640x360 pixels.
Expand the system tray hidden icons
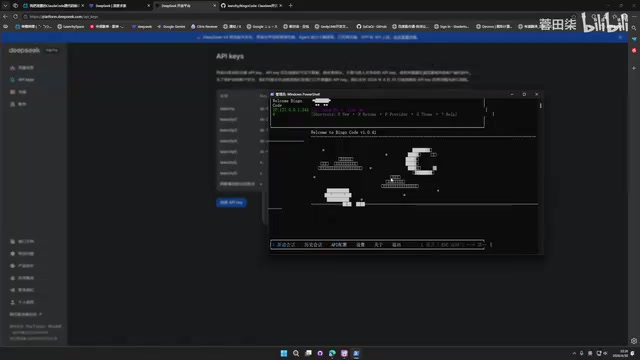point(574,353)
